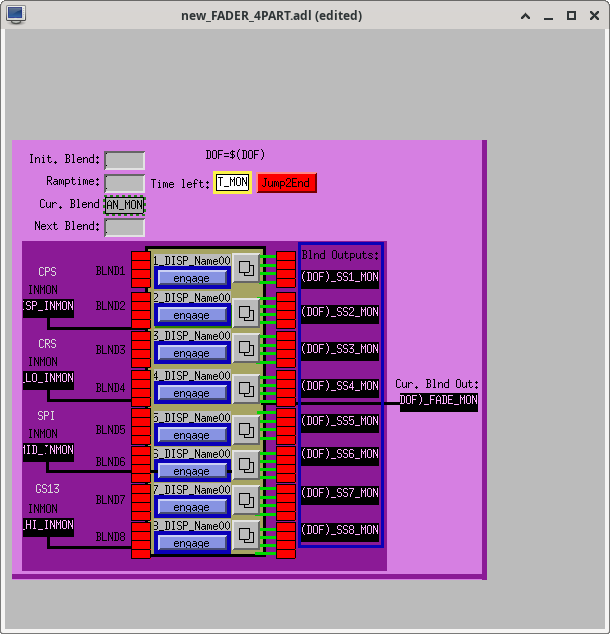Select the DOF)_FADE_MON current blend output
Viewport: 610px width, 634px height.
(439, 402)
